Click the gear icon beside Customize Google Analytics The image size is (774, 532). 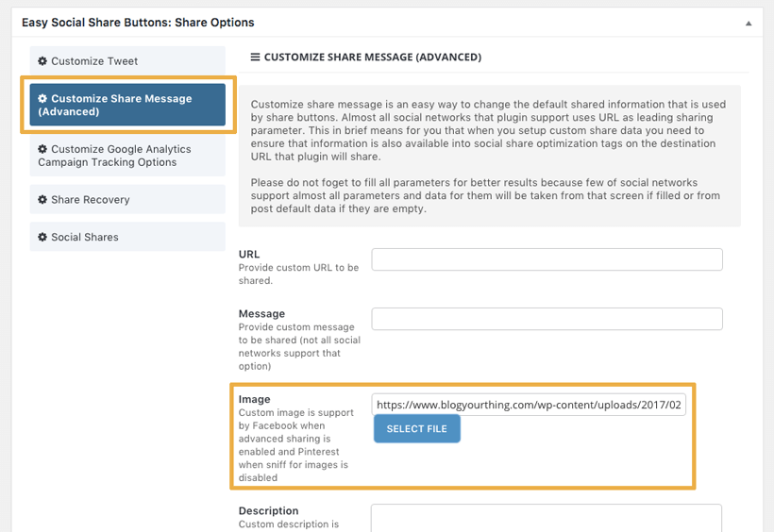tap(42, 149)
